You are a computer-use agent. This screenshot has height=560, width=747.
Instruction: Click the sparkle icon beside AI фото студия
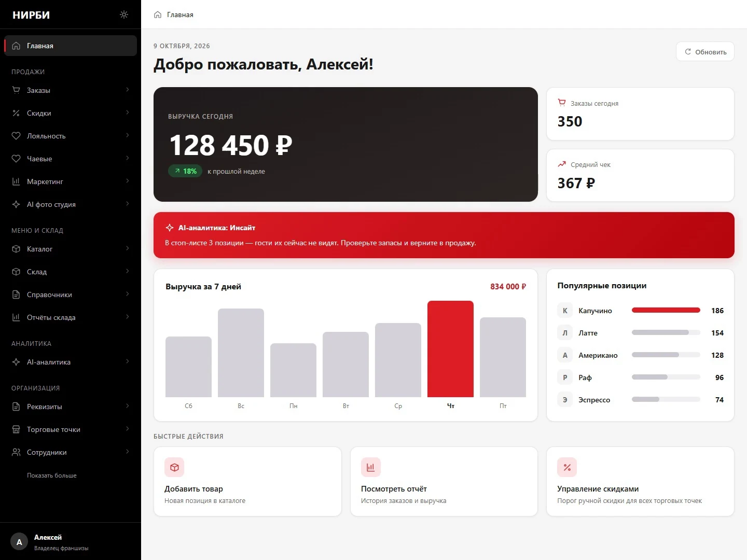click(x=16, y=204)
